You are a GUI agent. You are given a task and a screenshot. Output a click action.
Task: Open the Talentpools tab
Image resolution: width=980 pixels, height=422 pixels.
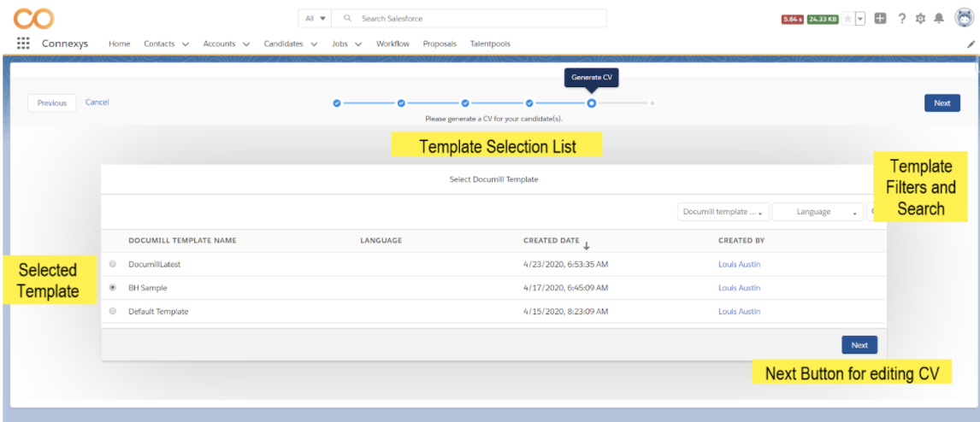click(x=490, y=44)
